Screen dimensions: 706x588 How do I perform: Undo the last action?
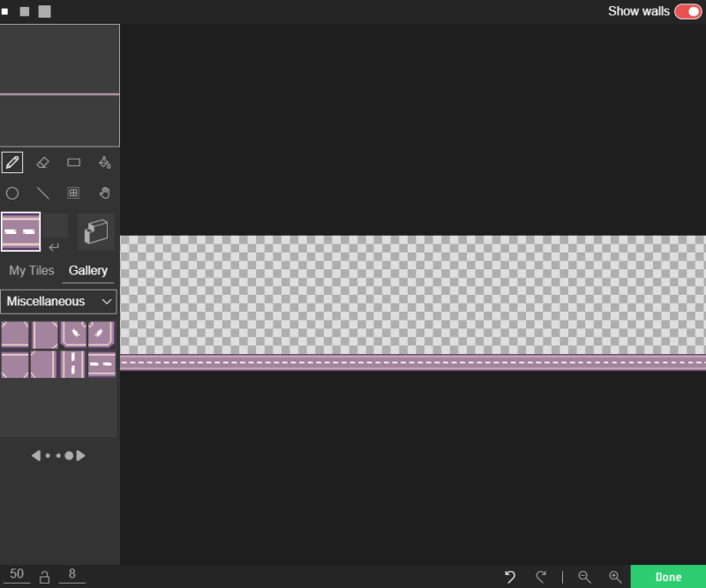point(510,577)
